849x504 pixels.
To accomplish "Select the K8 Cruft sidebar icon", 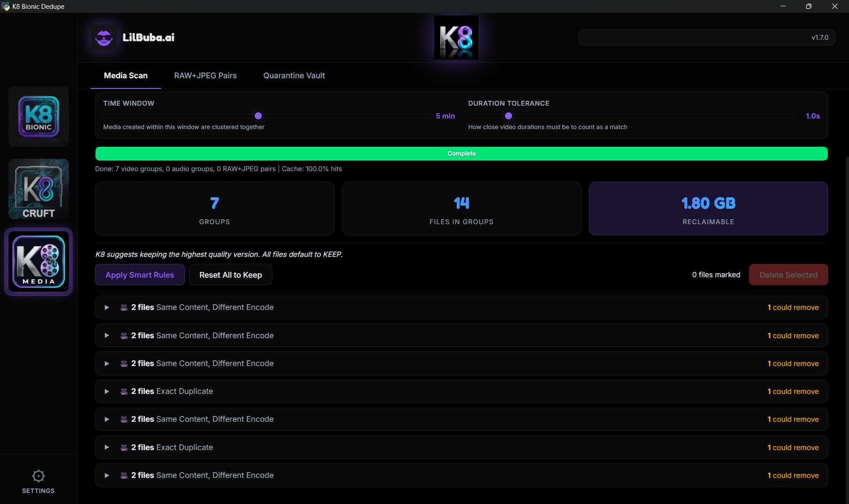I will [x=38, y=189].
